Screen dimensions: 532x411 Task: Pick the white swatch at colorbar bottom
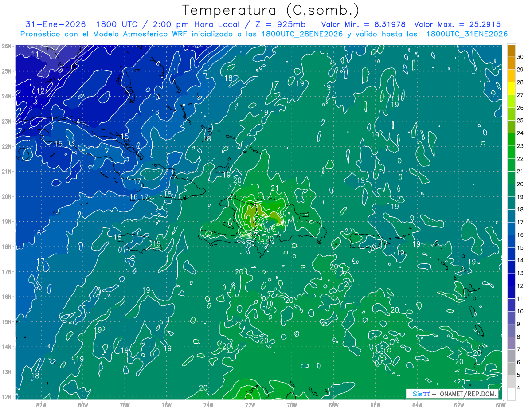511,394
